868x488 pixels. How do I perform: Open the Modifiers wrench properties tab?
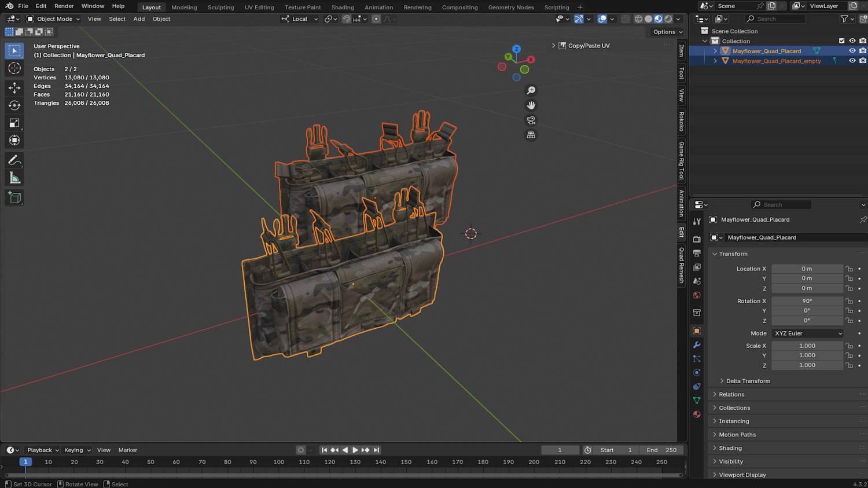(x=697, y=345)
